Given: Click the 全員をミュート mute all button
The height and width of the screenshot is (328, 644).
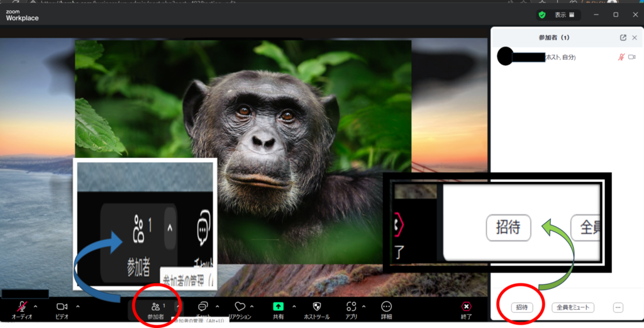Looking at the screenshot, I should pyautogui.click(x=572, y=308).
